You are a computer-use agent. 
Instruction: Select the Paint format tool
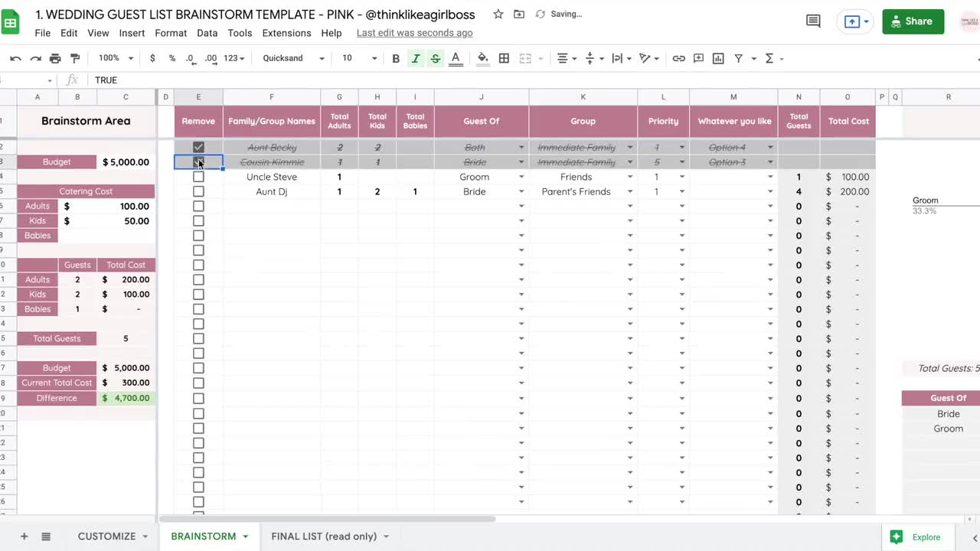pos(75,58)
